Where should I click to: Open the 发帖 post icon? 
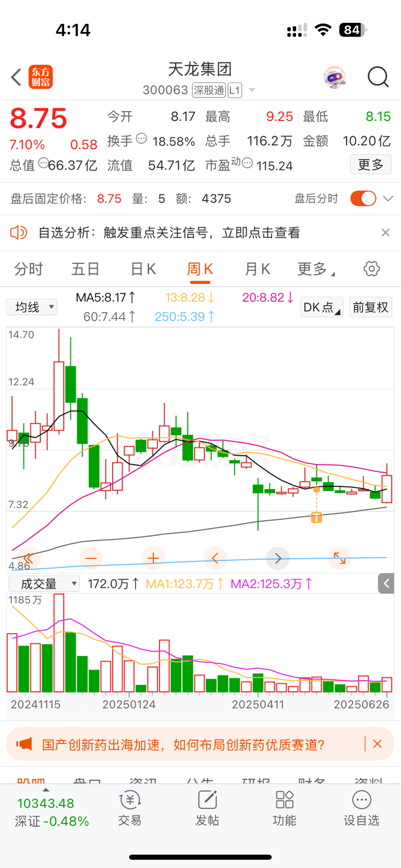point(207,808)
